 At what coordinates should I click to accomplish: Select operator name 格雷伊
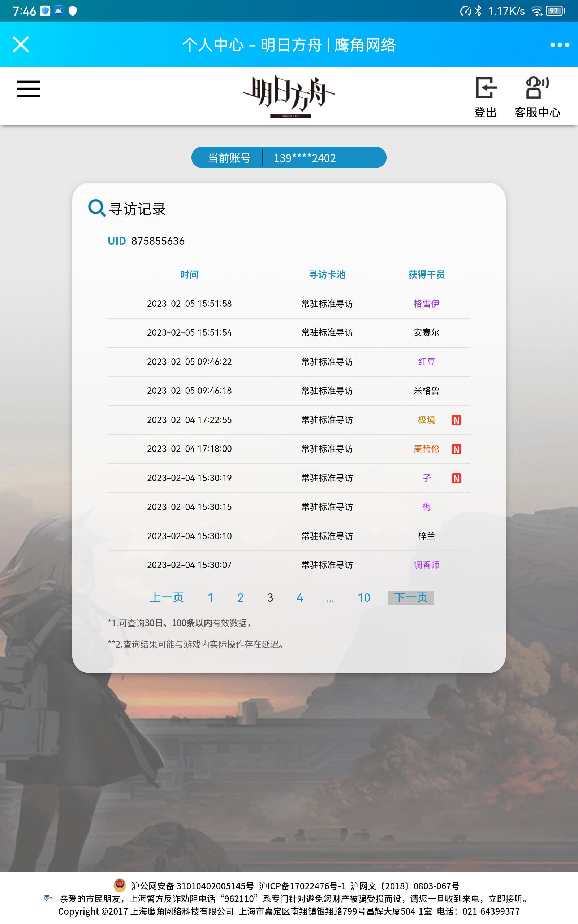(427, 304)
